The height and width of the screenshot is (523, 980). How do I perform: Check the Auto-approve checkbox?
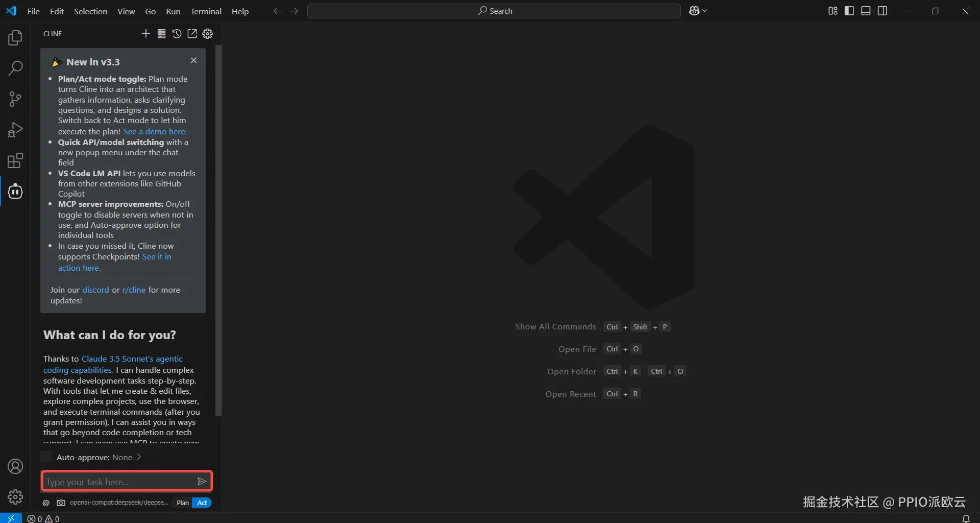pyautogui.click(x=46, y=457)
